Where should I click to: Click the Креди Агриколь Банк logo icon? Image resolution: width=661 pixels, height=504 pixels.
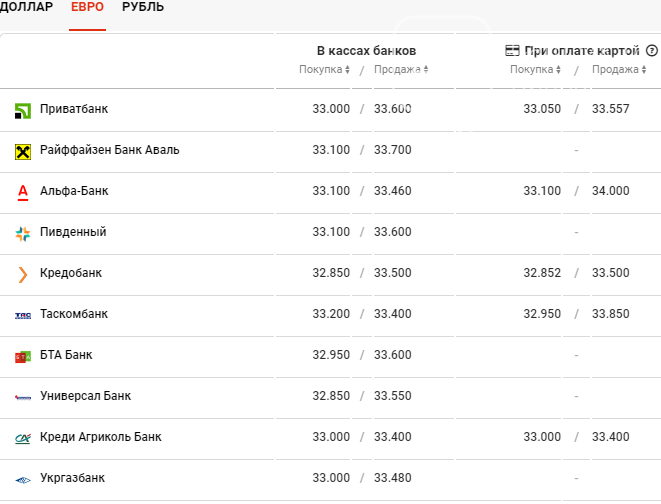click(23, 439)
